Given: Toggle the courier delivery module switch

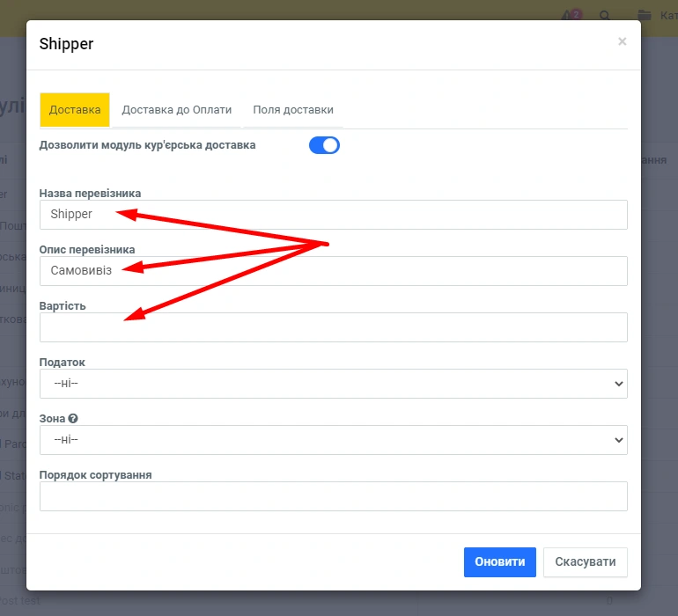Looking at the screenshot, I should [x=324, y=145].
